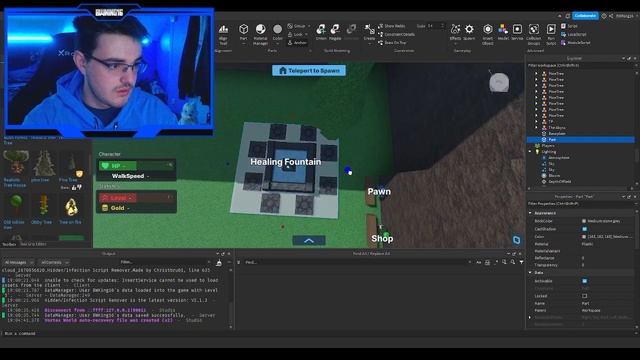Open the Material Manager

tap(260, 34)
